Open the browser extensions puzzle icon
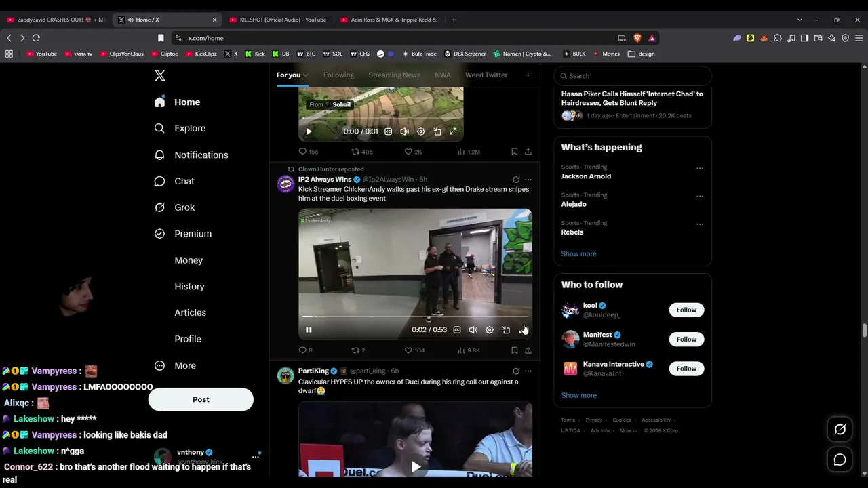This screenshot has width=868, height=488. pyautogui.click(x=778, y=38)
